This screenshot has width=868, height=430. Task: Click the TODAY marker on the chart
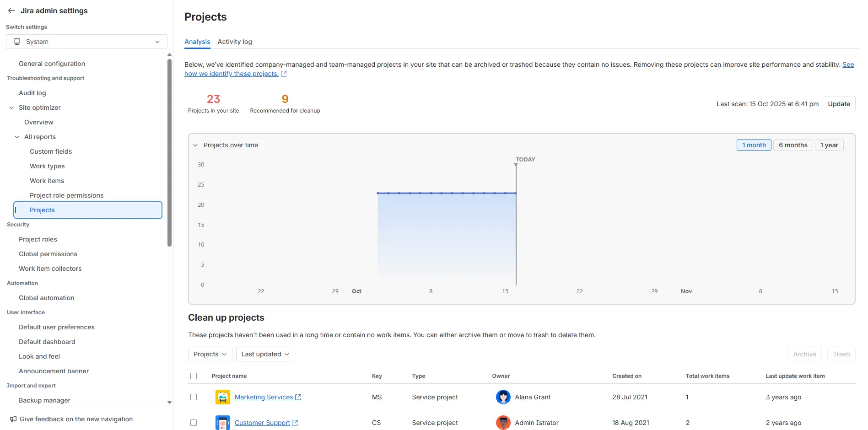525,160
